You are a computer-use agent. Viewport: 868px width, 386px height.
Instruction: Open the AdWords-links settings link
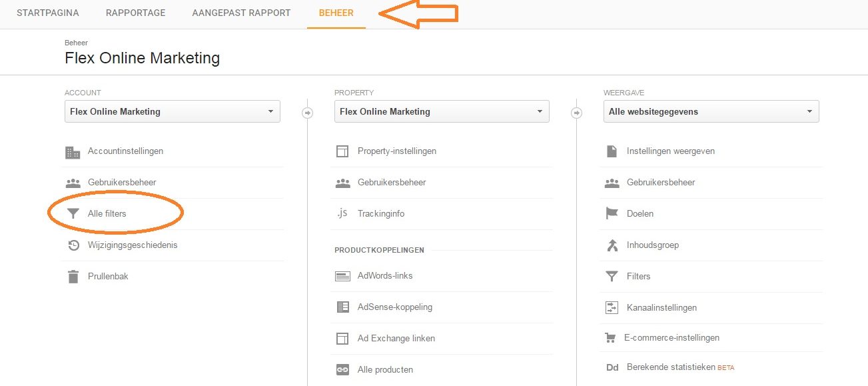[x=385, y=276]
